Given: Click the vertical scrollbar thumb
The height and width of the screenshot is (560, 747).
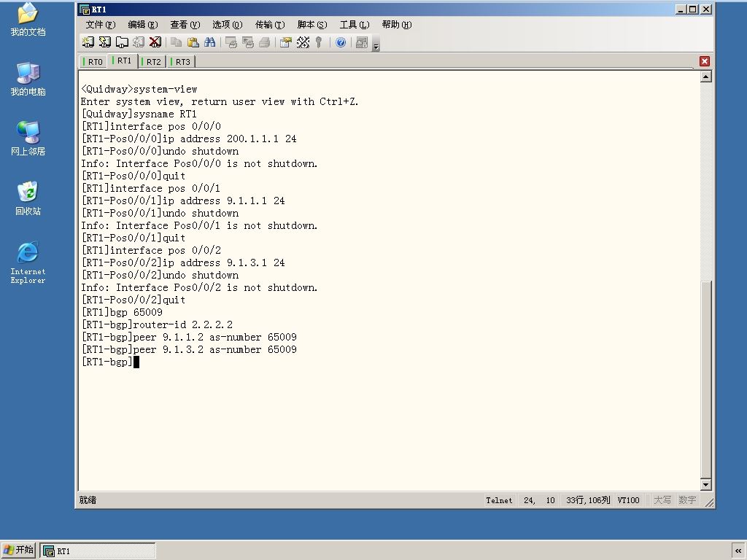Looking at the screenshot, I should 706,379.
